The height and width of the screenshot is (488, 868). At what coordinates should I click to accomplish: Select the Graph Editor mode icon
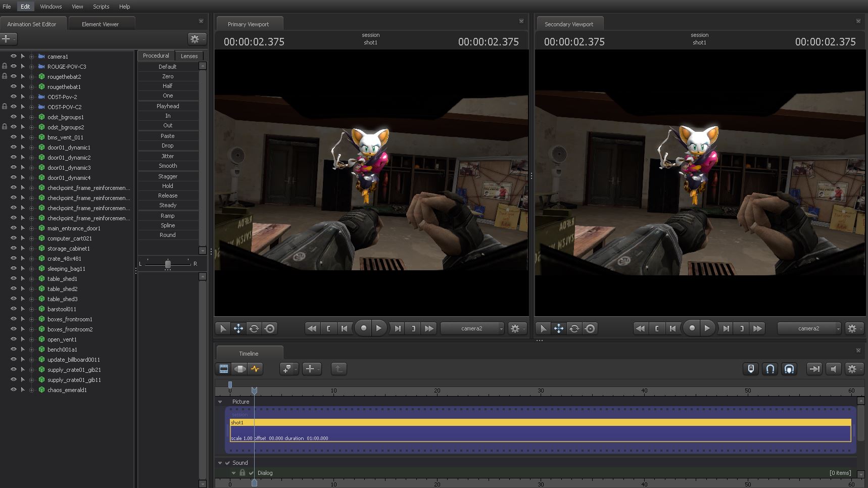(256, 369)
